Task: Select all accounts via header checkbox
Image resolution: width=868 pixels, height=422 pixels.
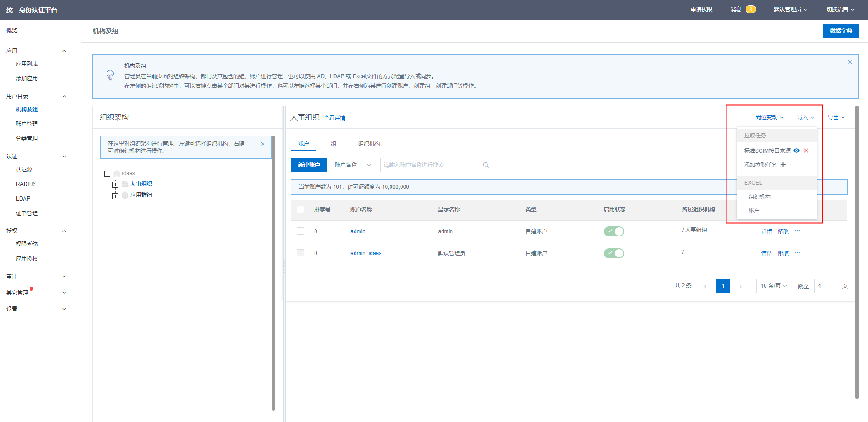Action: point(300,210)
